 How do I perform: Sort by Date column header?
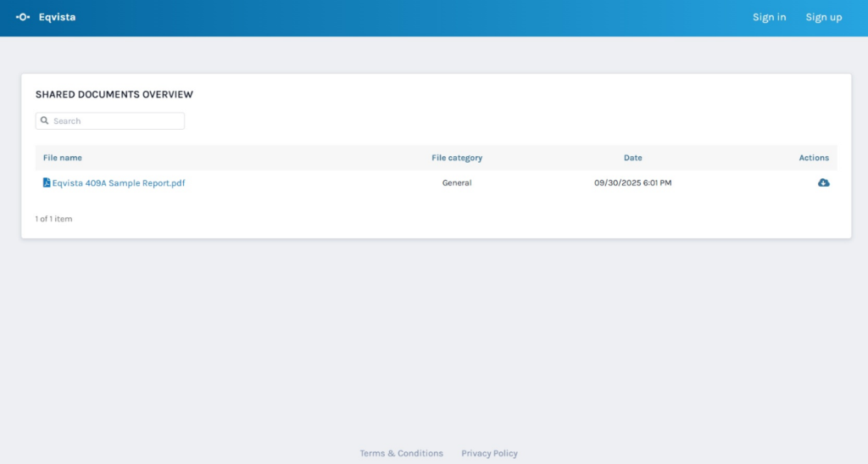[632, 158]
